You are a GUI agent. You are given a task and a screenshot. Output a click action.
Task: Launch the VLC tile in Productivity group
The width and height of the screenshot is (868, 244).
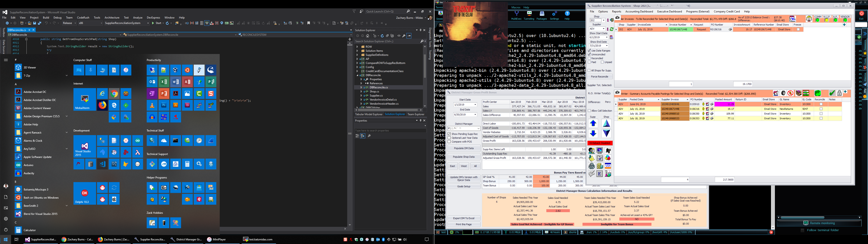click(152, 106)
